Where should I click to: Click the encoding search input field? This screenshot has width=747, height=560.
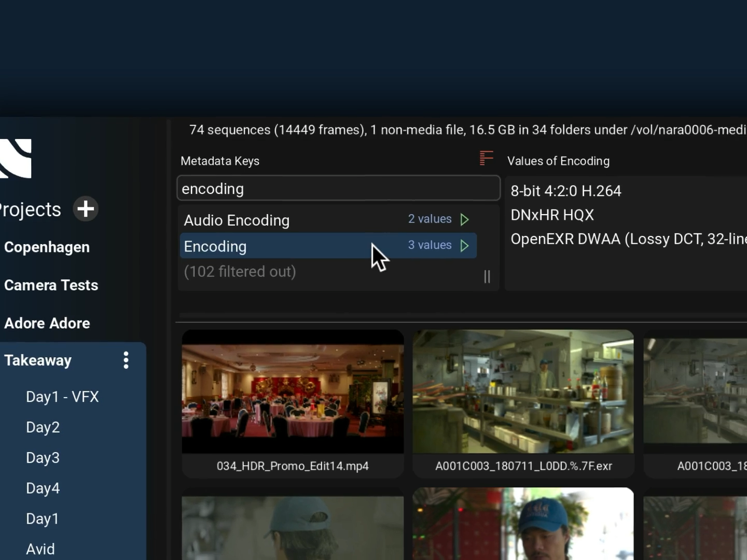point(338,188)
